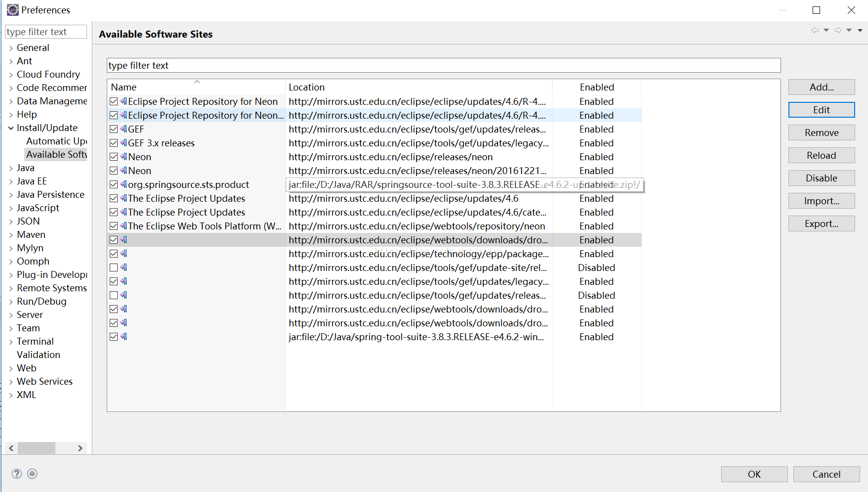
Task: Select Available Software Sites tree item
Action: point(56,154)
